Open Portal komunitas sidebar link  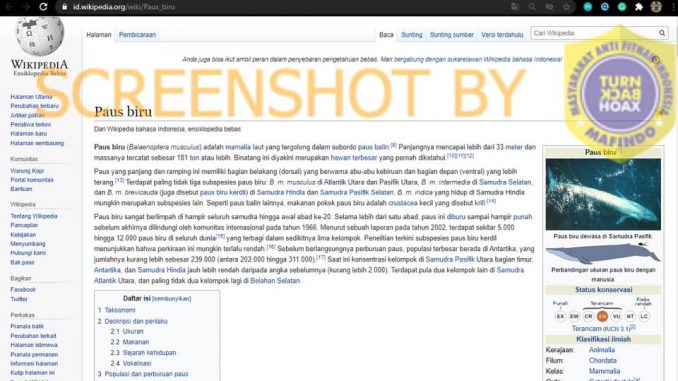pos(32,179)
